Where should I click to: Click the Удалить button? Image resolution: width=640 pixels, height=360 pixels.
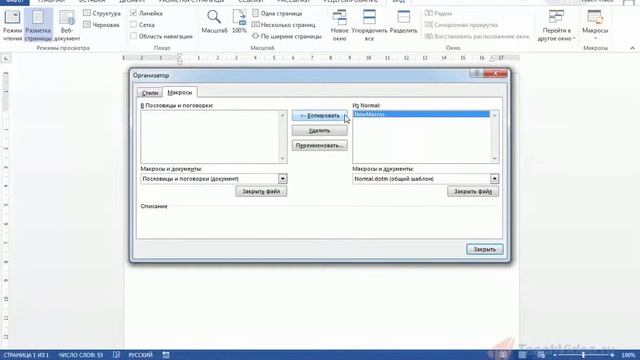320,131
